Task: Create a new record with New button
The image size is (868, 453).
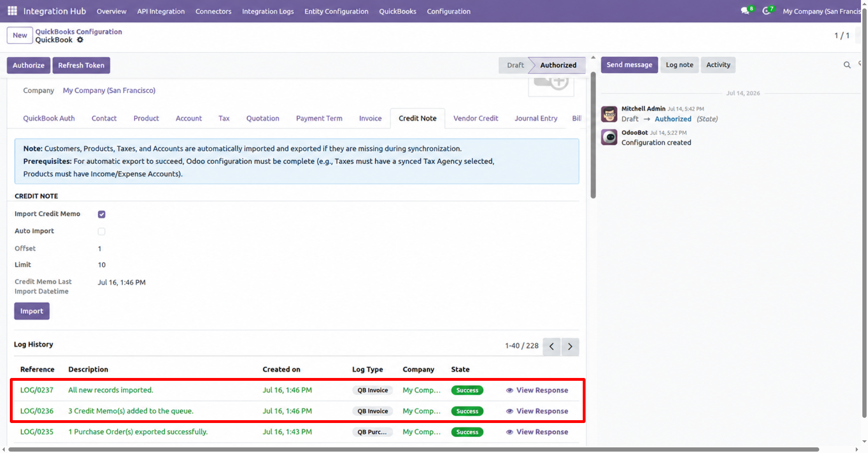Action: click(20, 35)
